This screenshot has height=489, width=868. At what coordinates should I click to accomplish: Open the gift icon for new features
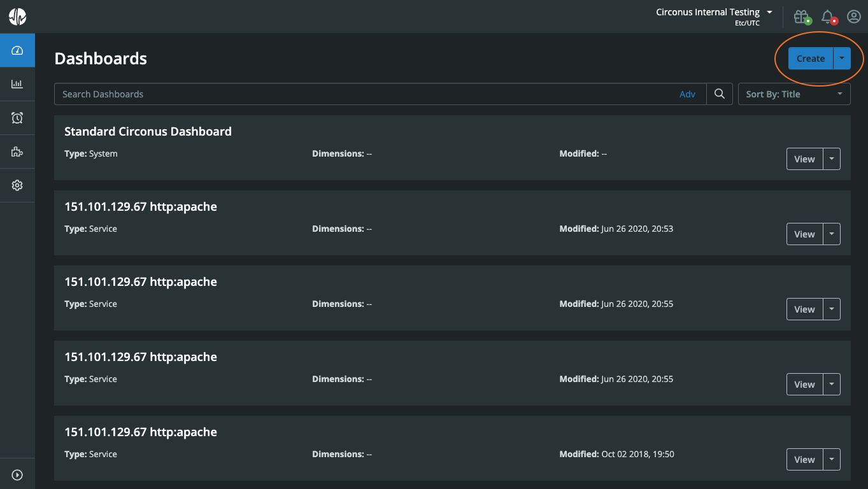click(x=802, y=17)
